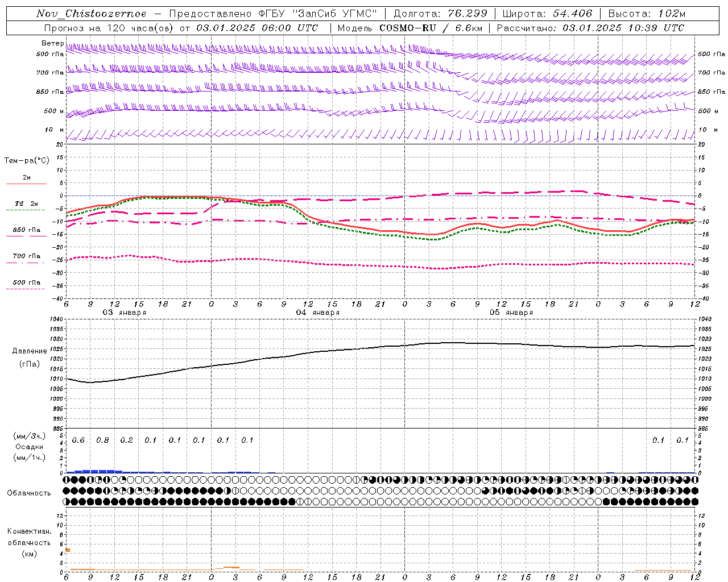Screen dimensions: 728x582
Task: Click the "Облачность" cloud cover label
Action: tap(29, 493)
